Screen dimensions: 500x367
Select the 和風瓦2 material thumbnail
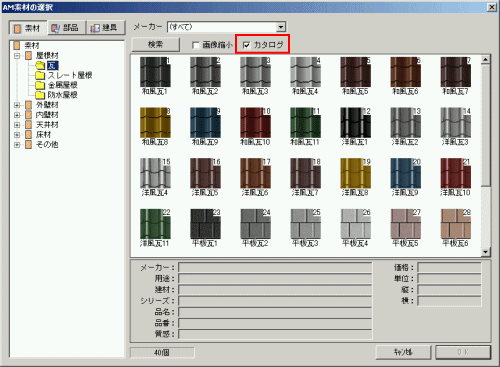[x=205, y=72]
